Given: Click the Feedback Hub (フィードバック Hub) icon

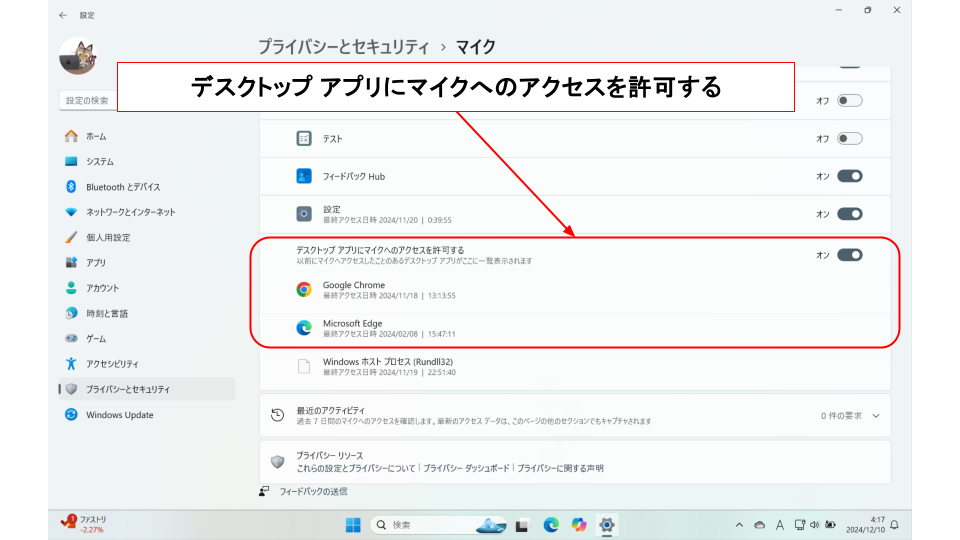Looking at the screenshot, I should click(x=304, y=176).
